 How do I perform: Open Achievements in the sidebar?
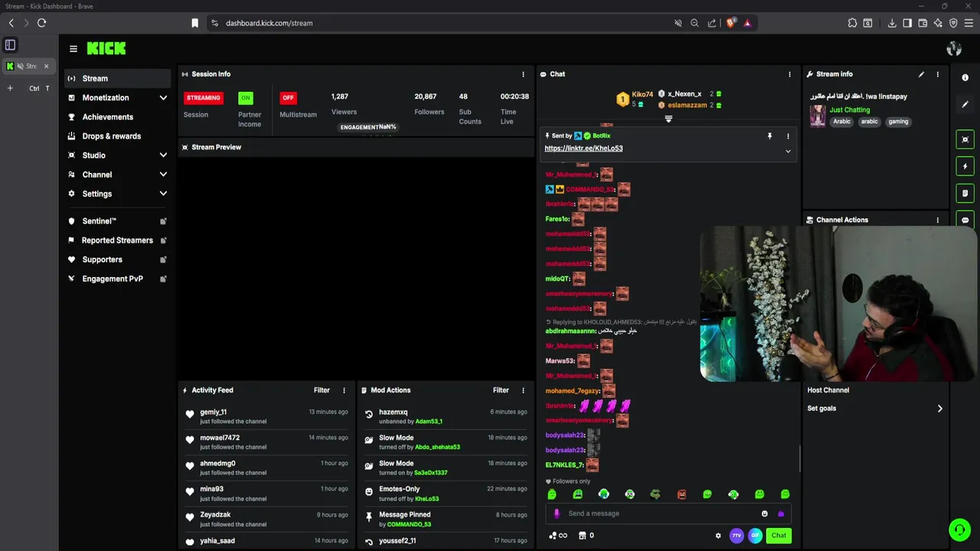coord(118,117)
